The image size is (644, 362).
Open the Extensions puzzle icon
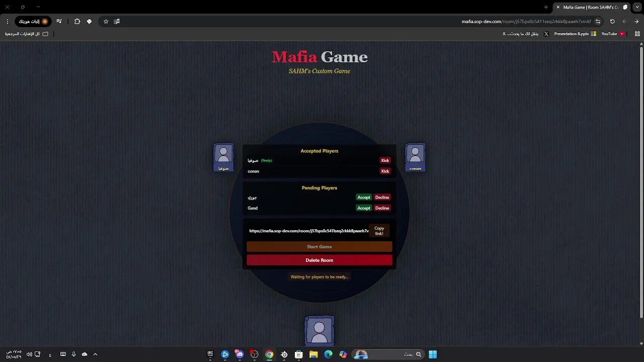tap(77, 22)
